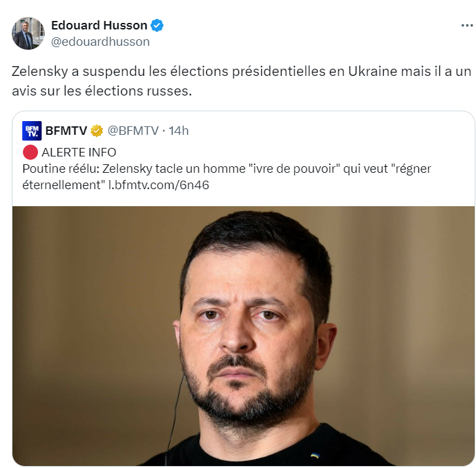Open Edouard Husson's profile avatar
476x468 pixels.
click(x=28, y=33)
